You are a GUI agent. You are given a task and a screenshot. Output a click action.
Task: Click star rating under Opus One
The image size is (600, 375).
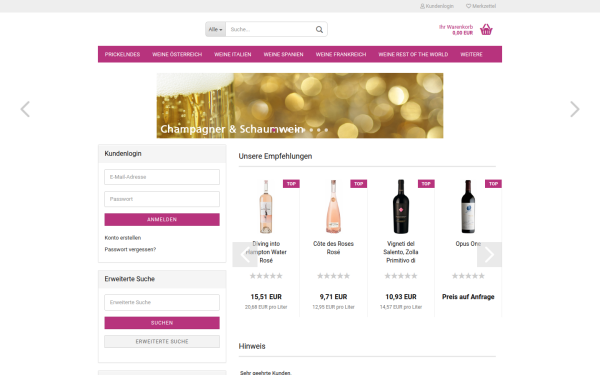point(468,276)
